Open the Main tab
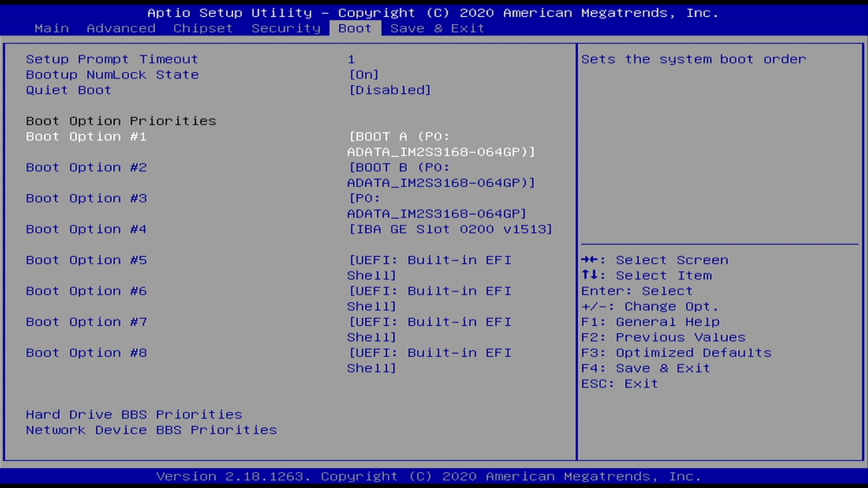This screenshot has width=868, height=488. [x=52, y=28]
